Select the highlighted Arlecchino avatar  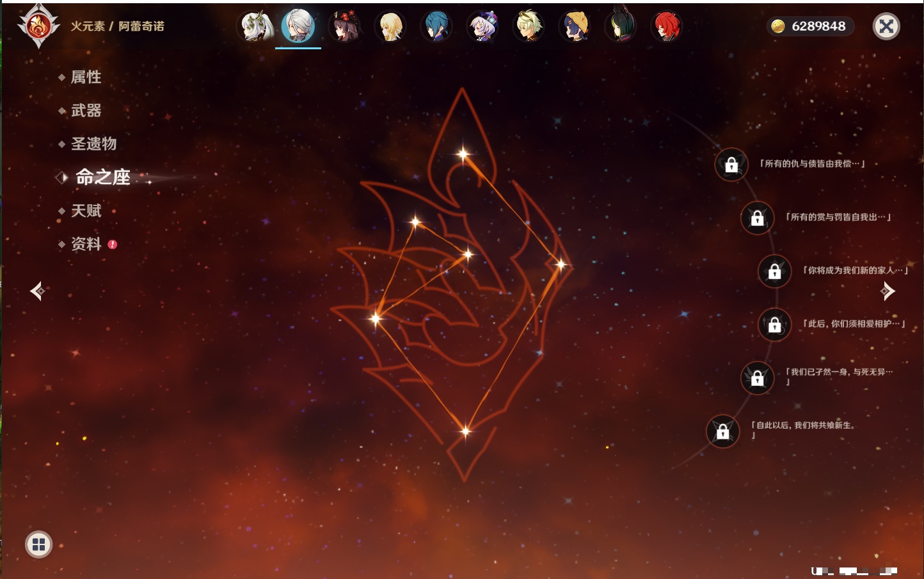(298, 26)
